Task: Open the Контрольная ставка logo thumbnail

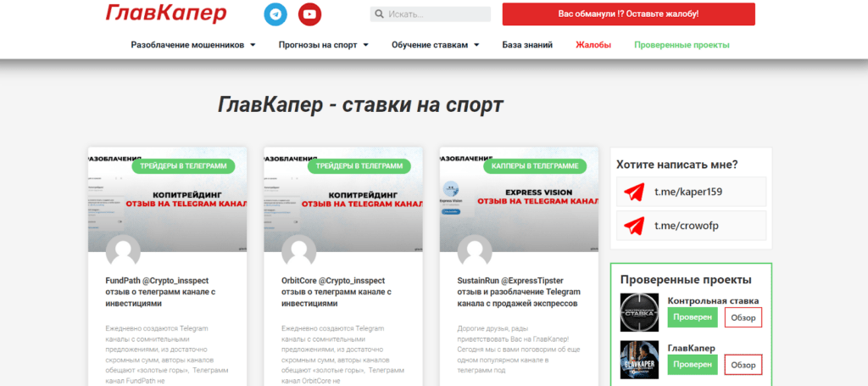Action: coord(639,313)
